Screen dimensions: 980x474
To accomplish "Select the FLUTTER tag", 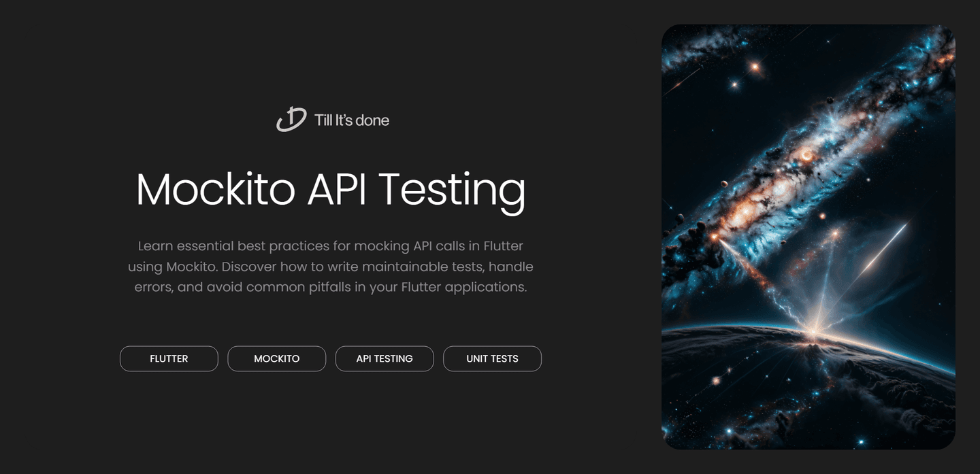I will (x=169, y=358).
